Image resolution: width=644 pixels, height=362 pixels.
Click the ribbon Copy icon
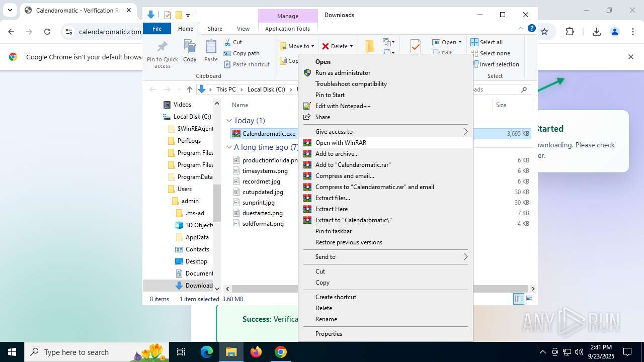[190, 51]
